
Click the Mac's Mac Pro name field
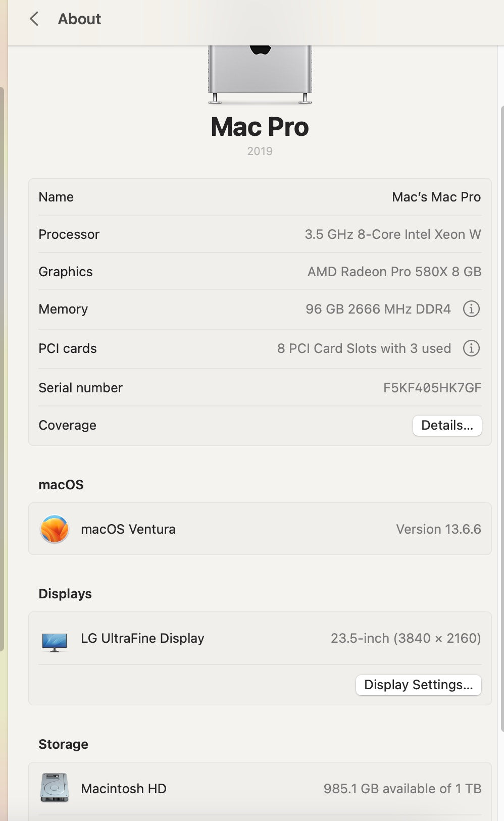pos(436,197)
